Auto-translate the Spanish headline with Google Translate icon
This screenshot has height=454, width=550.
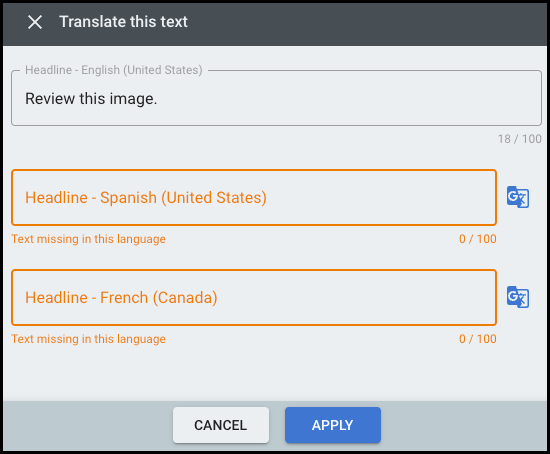(x=518, y=197)
